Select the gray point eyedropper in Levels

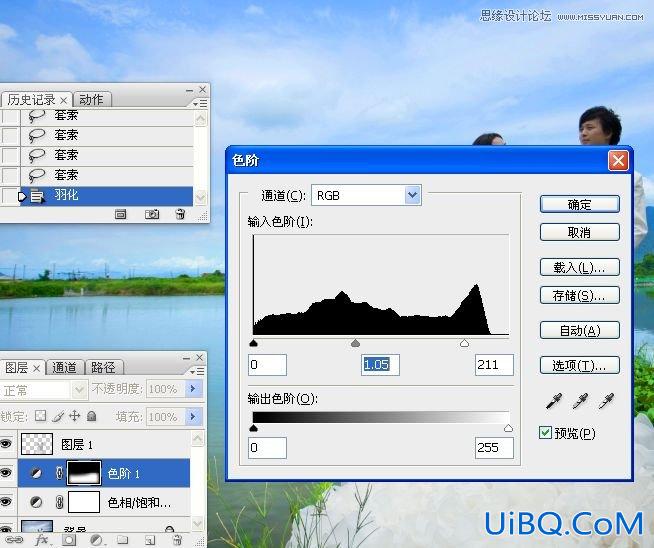click(580, 401)
